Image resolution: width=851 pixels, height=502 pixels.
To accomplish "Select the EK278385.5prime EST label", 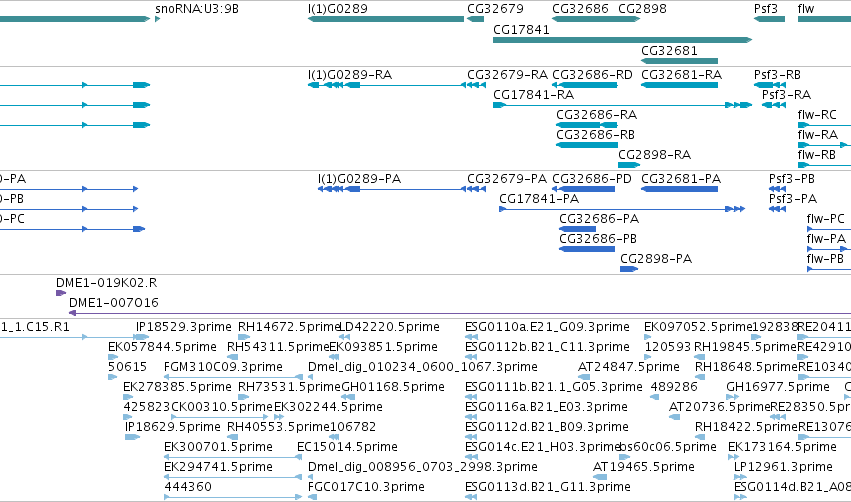I will [x=177, y=387].
